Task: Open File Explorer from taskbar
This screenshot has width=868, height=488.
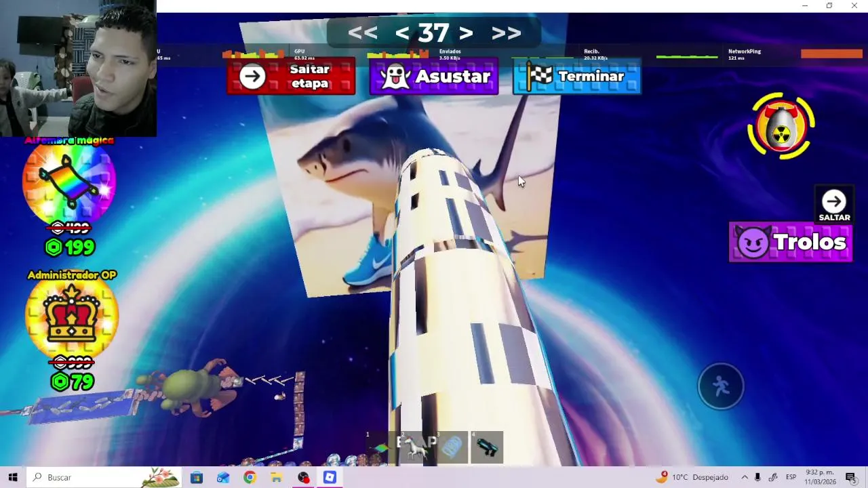Action: point(276,477)
